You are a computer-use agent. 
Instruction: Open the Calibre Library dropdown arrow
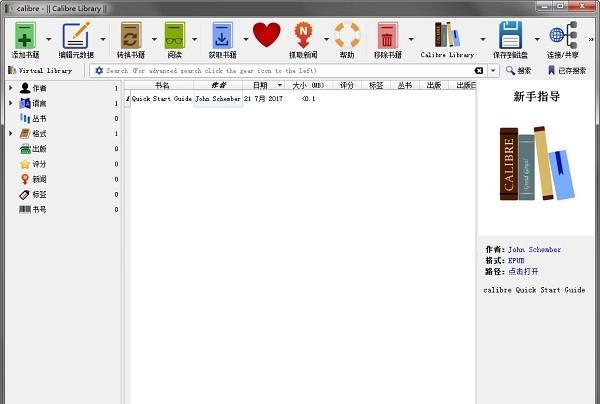(x=483, y=39)
